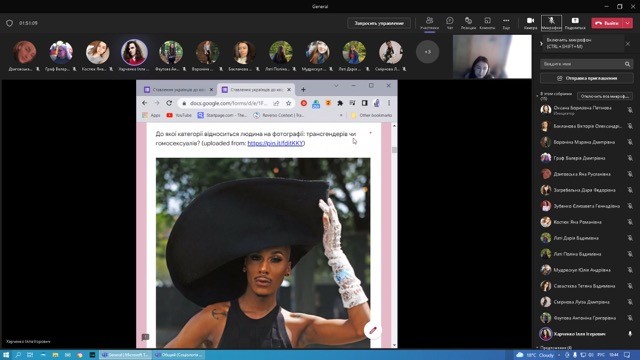Click the shield icon beside the call timer
This screenshot has height=360, width=640.
[x=9, y=23]
